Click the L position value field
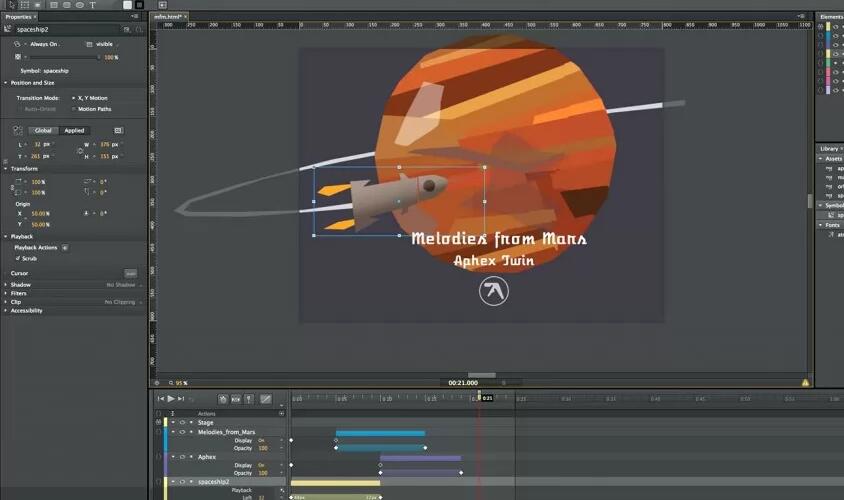Viewport: 844px width, 500px height. click(37, 144)
